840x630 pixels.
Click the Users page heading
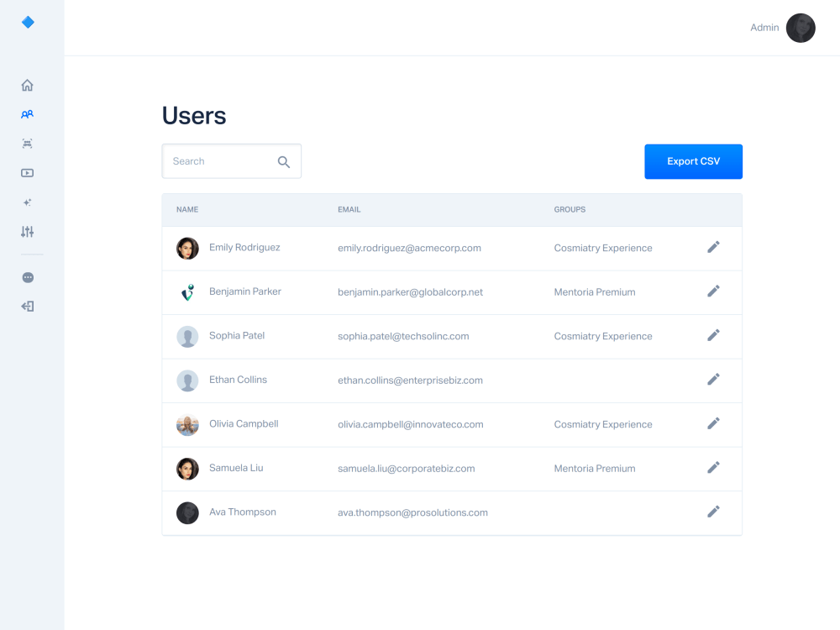click(x=194, y=116)
